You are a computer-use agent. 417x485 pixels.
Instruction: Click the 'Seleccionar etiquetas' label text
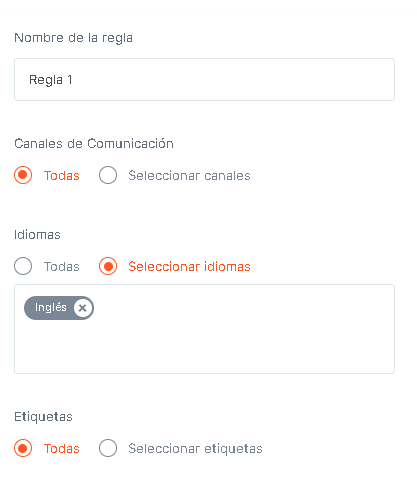coord(195,449)
